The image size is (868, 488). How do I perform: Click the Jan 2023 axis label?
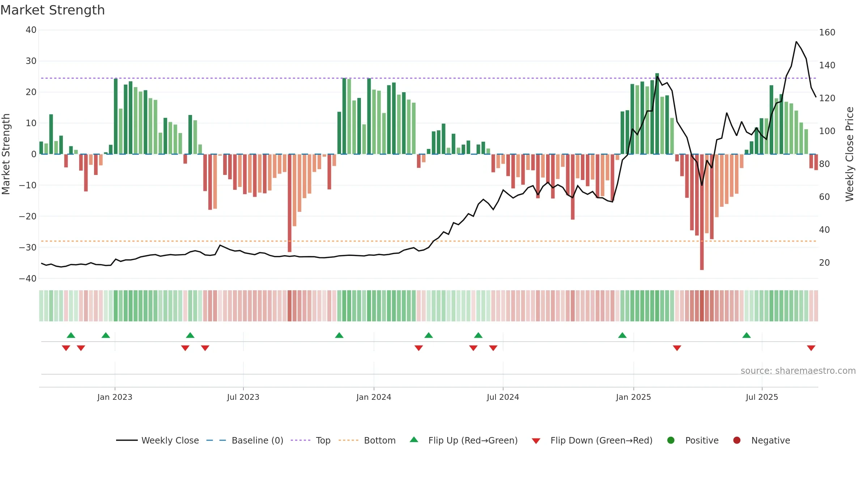[115, 397]
